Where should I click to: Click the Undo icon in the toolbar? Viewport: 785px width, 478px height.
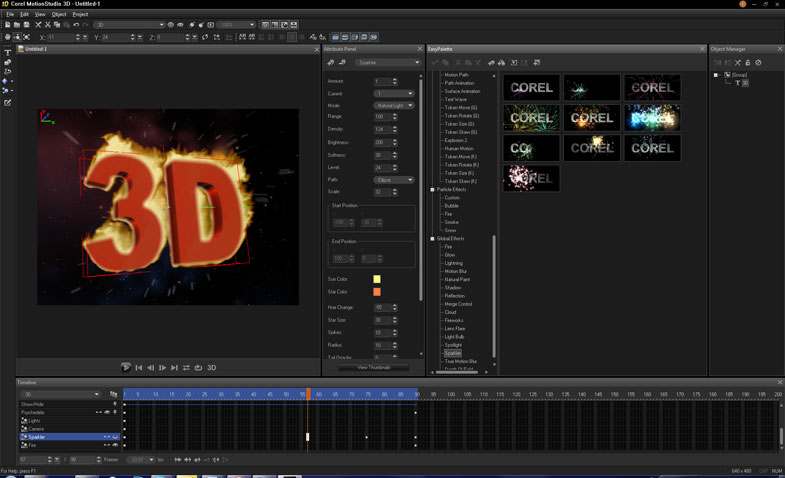[76, 25]
